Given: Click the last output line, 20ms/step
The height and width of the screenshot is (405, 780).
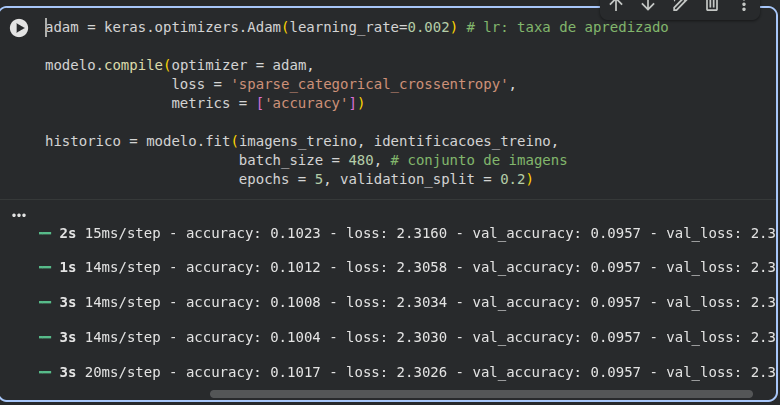Looking at the screenshot, I should (400, 372).
